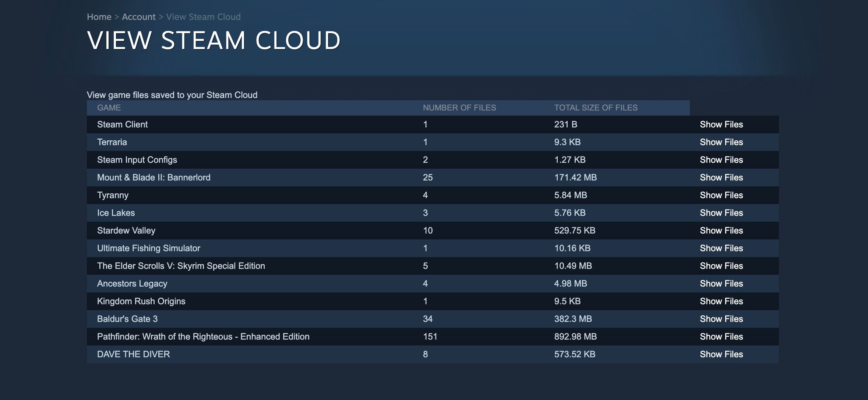Show Files for Mount & Blade II: Bannerlord
Viewport: 868px width, 400px height.
coord(721,178)
